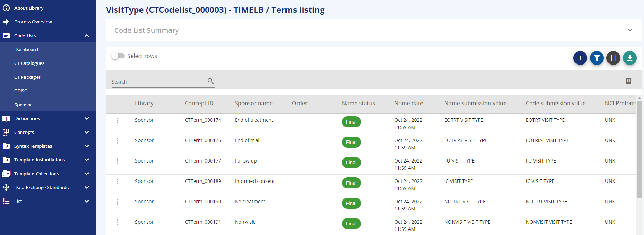This screenshot has width=644, height=235.
Task: Open the filter options funnel button
Action: (597, 58)
